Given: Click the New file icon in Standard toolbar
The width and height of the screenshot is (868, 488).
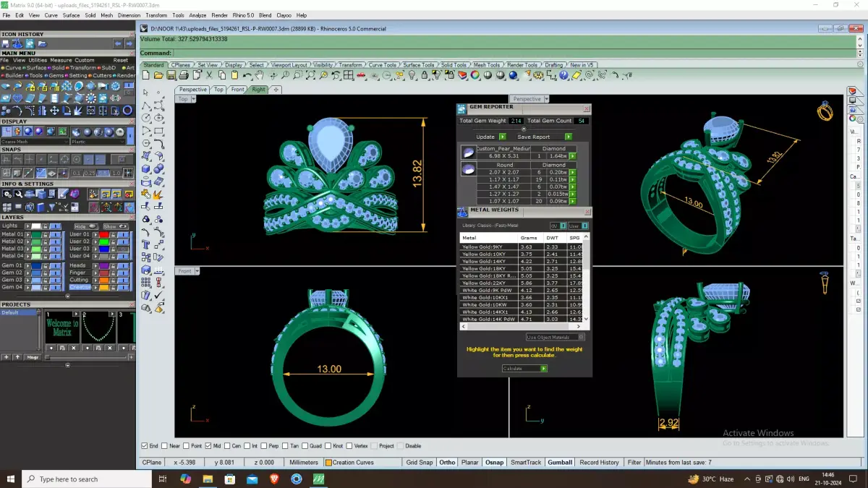Looking at the screenshot, I should [x=146, y=74].
